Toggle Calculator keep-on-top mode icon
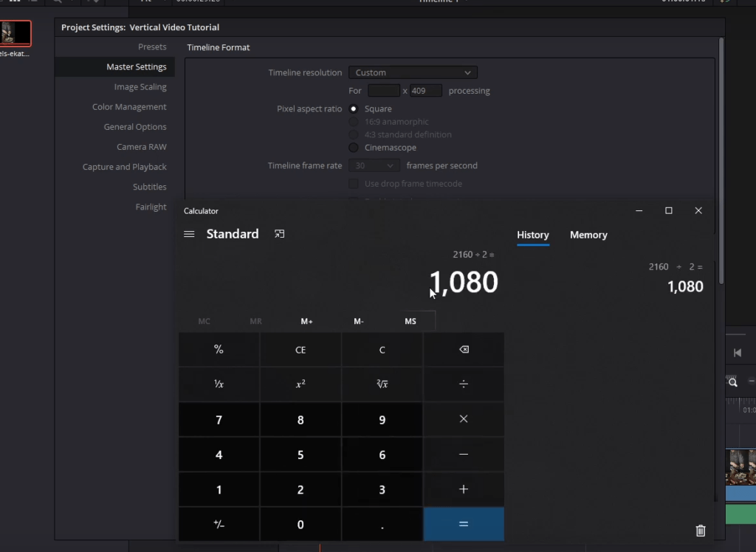 point(280,234)
